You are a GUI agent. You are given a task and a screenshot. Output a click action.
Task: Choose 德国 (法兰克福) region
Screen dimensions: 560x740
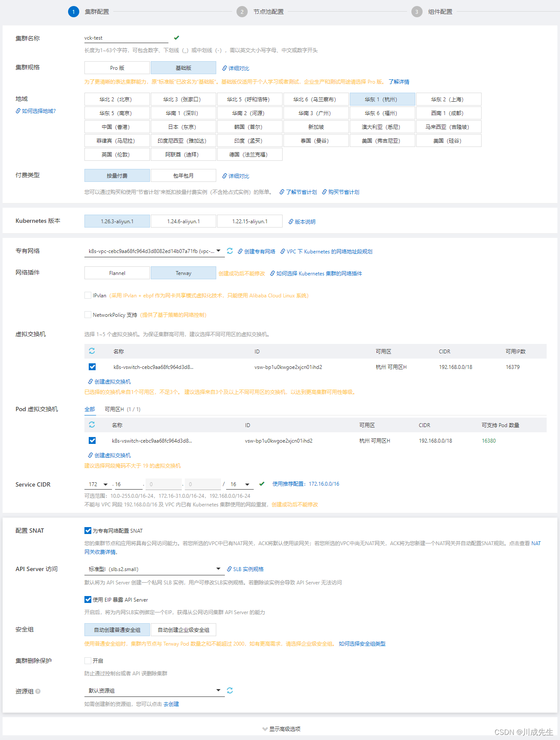(x=250, y=154)
